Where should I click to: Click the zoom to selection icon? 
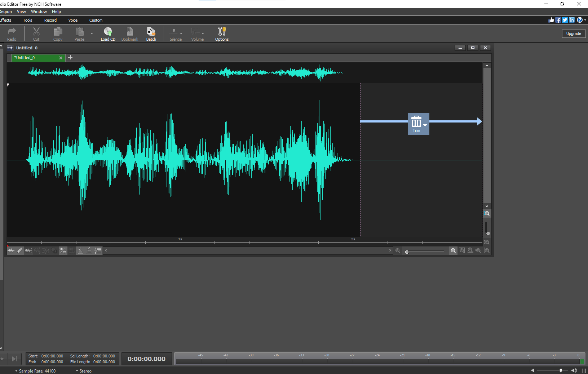click(x=462, y=251)
